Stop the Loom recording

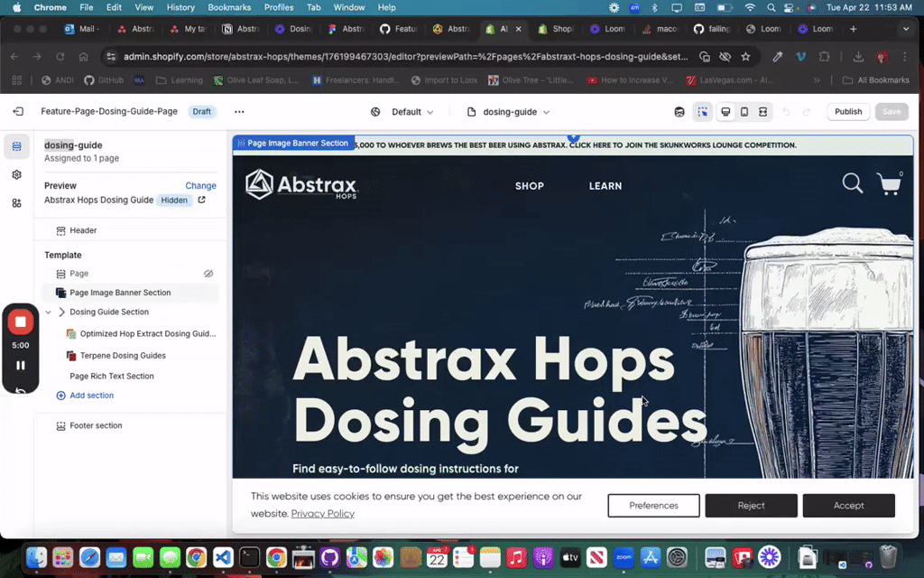[x=21, y=322]
